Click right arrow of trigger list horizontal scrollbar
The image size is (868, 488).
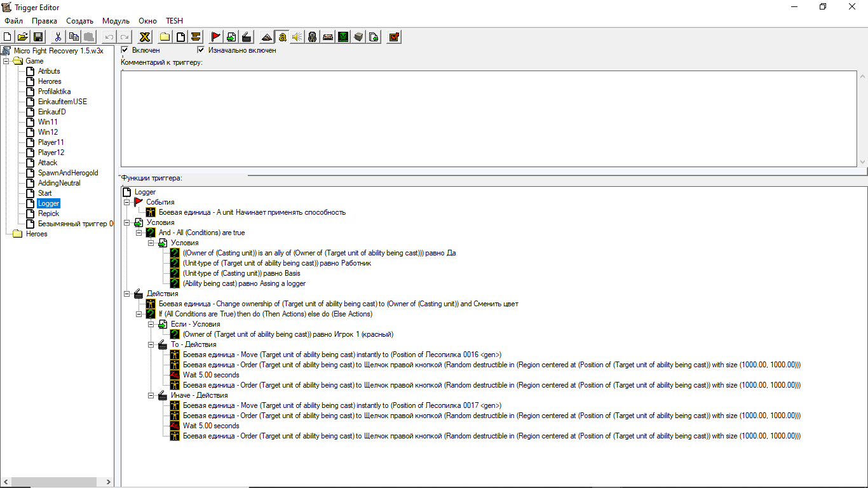click(x=109, y=482)
